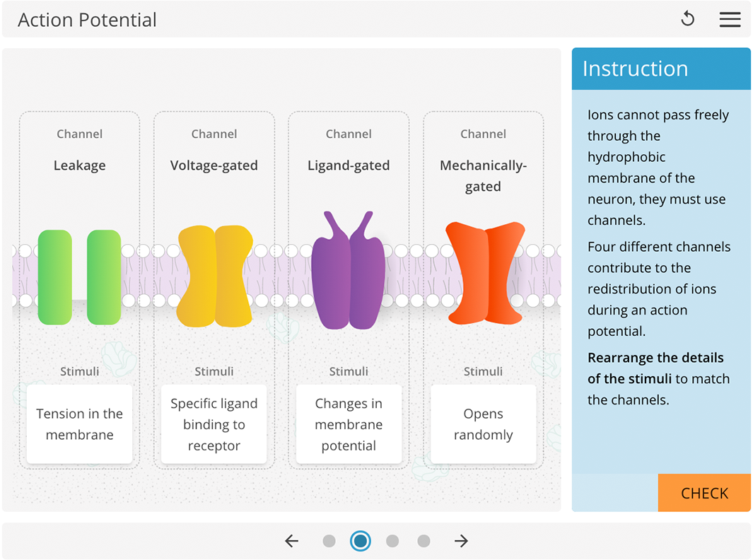753x560 pixels.
Task: Open the hamburger menu
Action: coord(730,19)
